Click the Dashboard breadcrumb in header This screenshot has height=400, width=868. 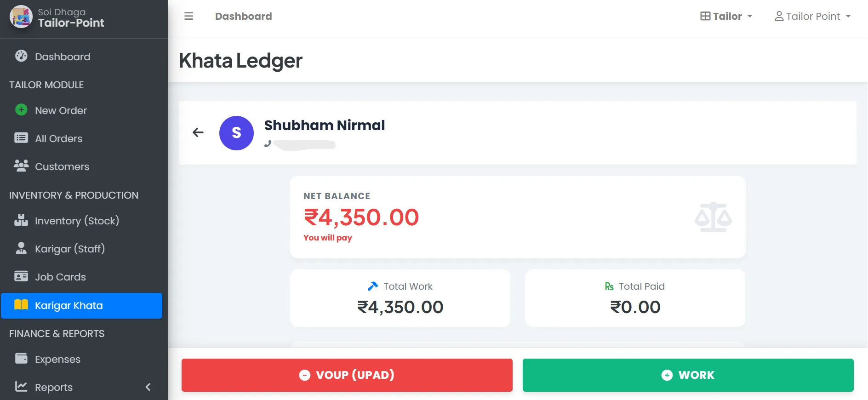[243, 17]
